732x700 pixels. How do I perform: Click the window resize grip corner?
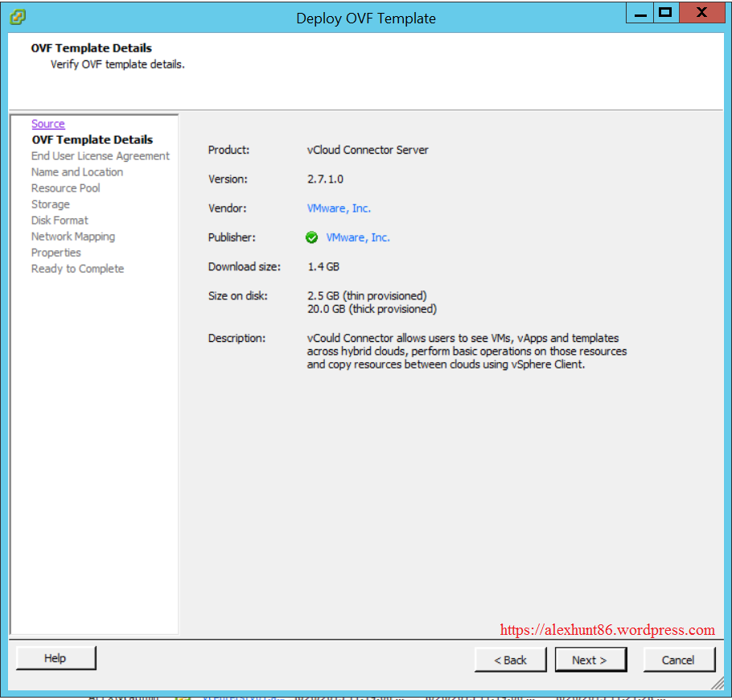718,684
